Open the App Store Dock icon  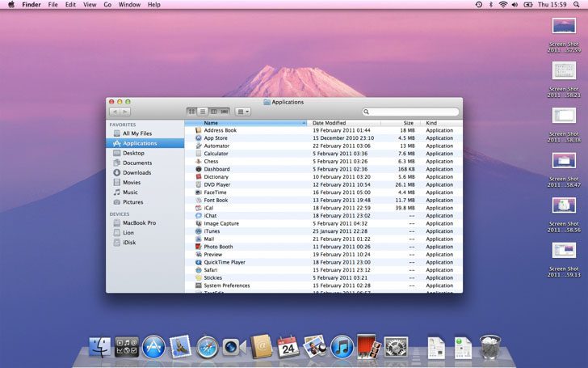point(153,347)
